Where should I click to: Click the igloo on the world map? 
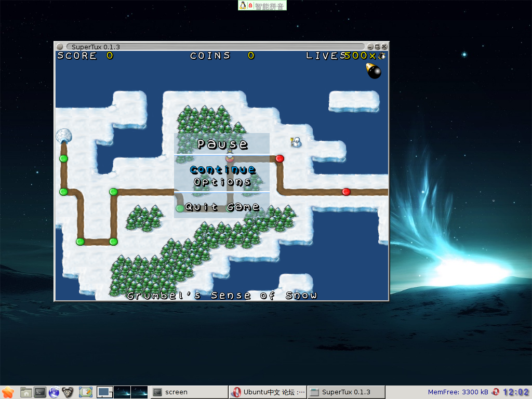pyautogui.click(x=64, y=136)
